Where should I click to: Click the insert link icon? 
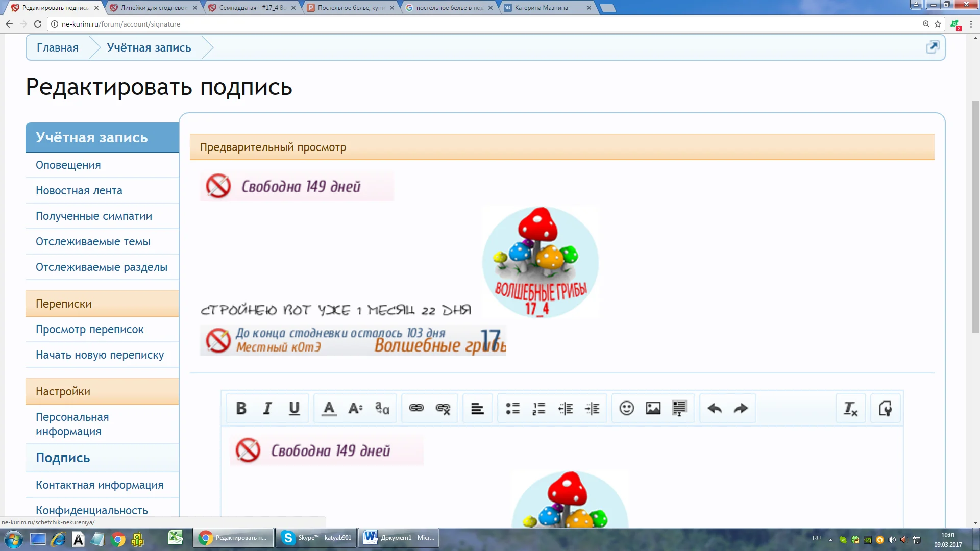click(x=416, y=409)
